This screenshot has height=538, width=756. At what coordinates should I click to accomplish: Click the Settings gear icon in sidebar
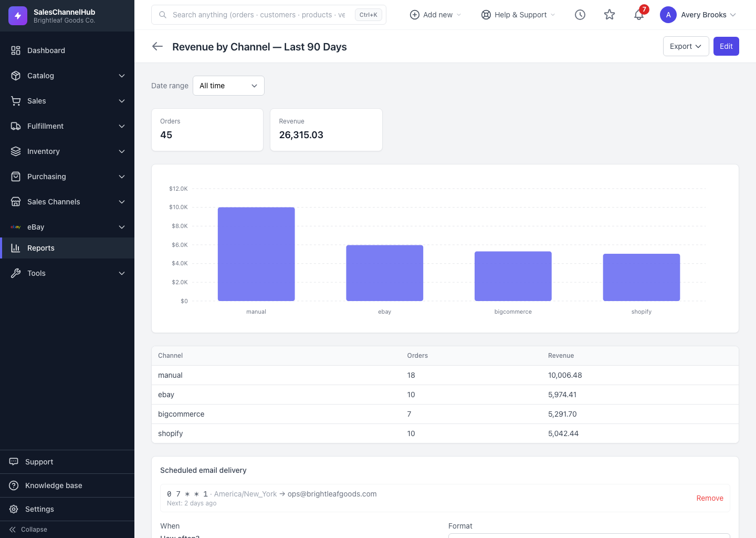pos(14,509)
